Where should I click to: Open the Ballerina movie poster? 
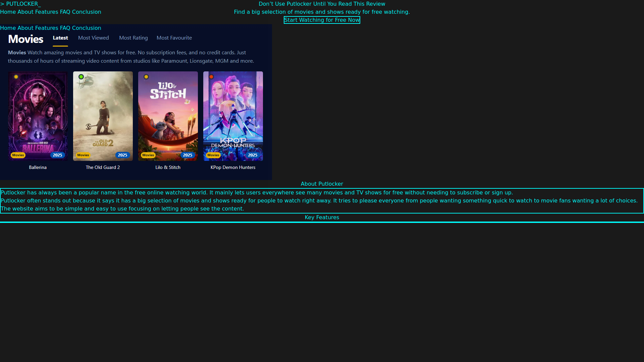38,116
